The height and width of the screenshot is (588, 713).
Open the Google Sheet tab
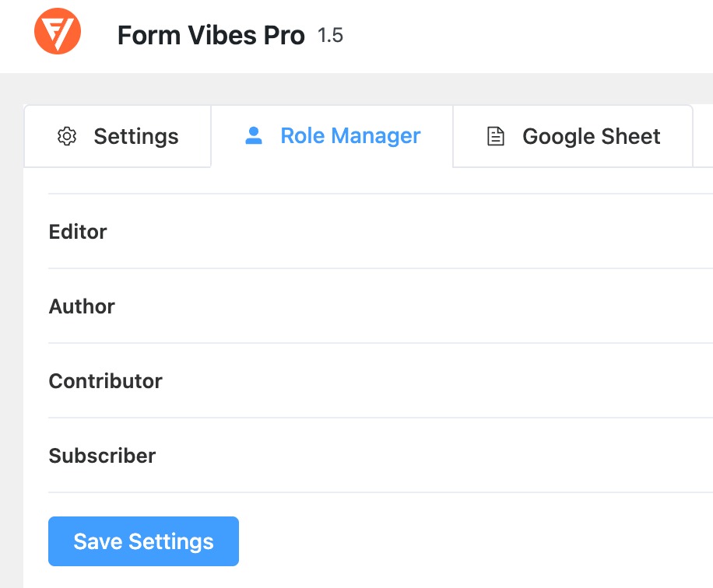591,136
